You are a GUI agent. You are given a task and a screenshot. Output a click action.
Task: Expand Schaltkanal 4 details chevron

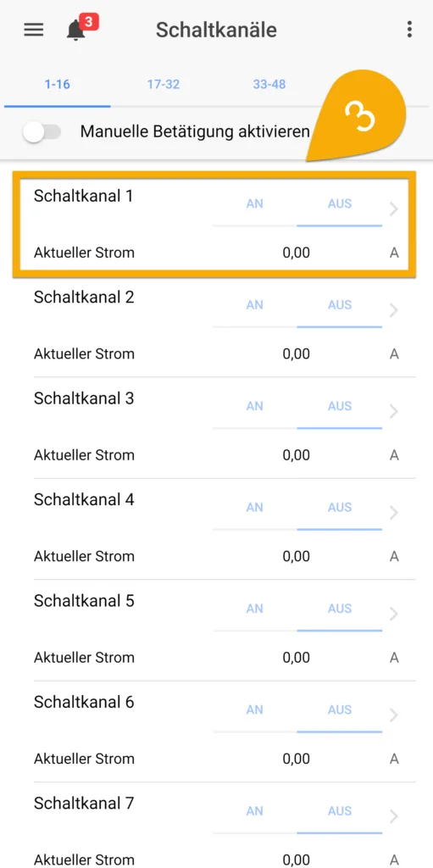pos(394,513)
